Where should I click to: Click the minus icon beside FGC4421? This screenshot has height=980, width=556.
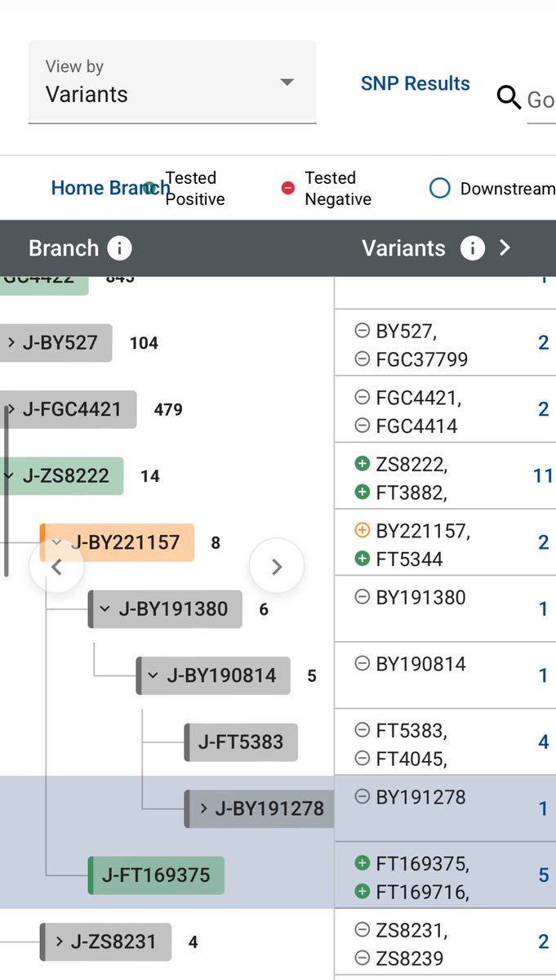click(362, 398)
